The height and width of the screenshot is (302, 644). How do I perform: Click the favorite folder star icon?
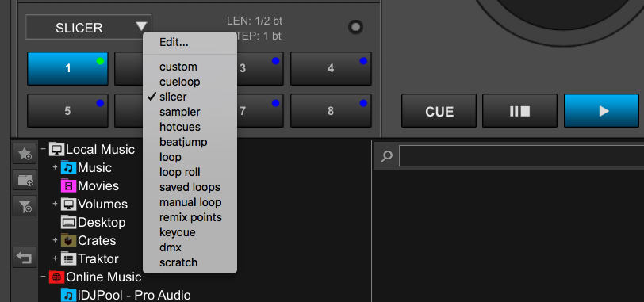click(25, 154)
